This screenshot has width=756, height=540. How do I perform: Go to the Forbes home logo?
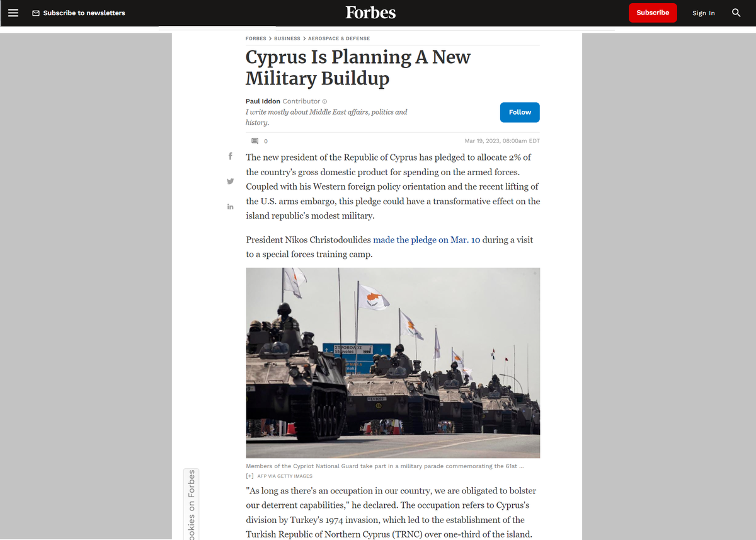tap(370, 13)
